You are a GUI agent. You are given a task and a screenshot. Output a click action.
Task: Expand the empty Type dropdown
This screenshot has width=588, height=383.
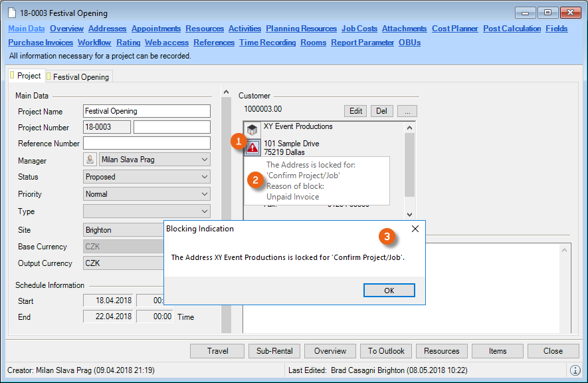204,211
